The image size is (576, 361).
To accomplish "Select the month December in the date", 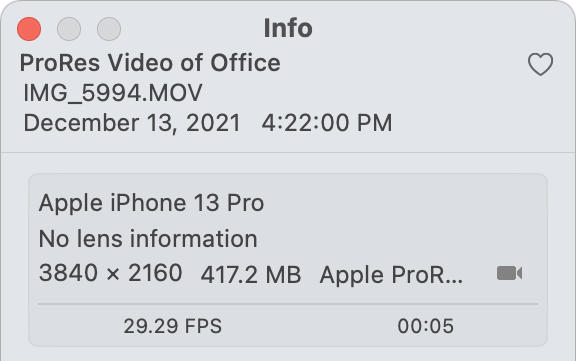I will 81,123.
